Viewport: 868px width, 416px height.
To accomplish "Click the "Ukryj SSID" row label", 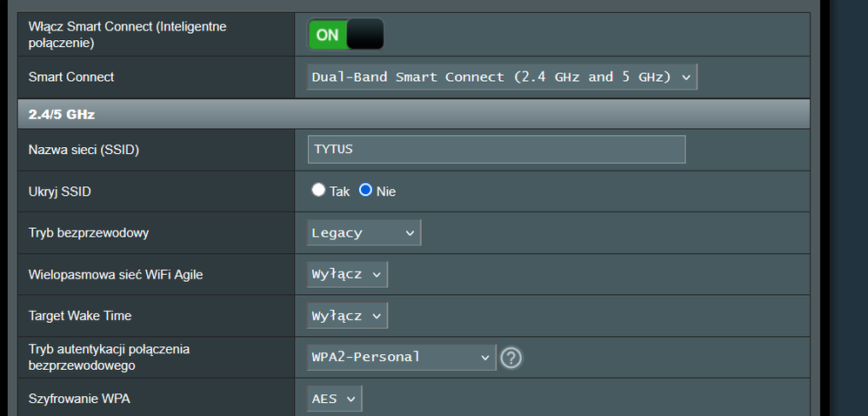I will [x=59, y=191].
